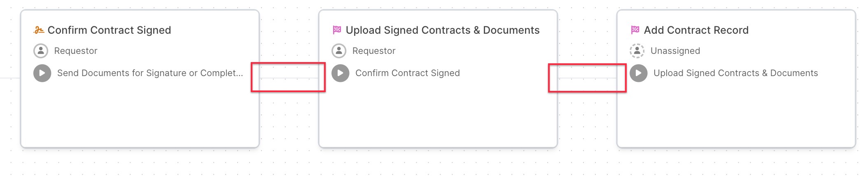Open the Upload Signed Contracts & Documents title

pos(443,30)
